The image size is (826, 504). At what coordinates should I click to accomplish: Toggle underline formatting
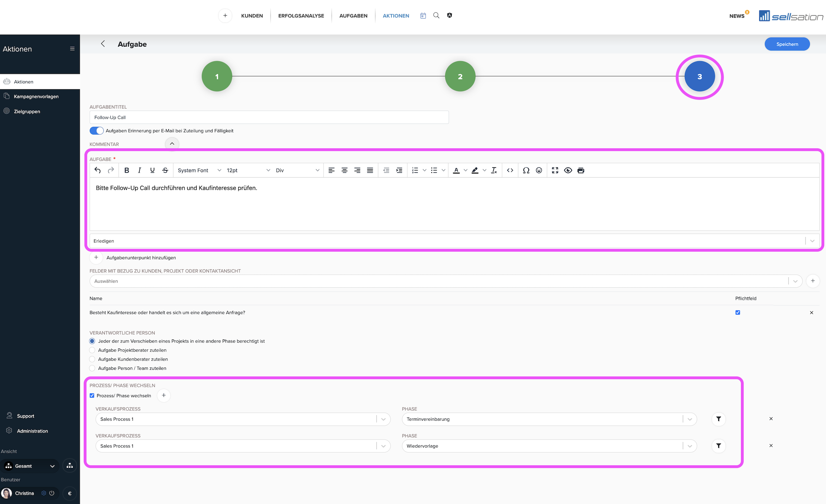[x=152, y=170]
